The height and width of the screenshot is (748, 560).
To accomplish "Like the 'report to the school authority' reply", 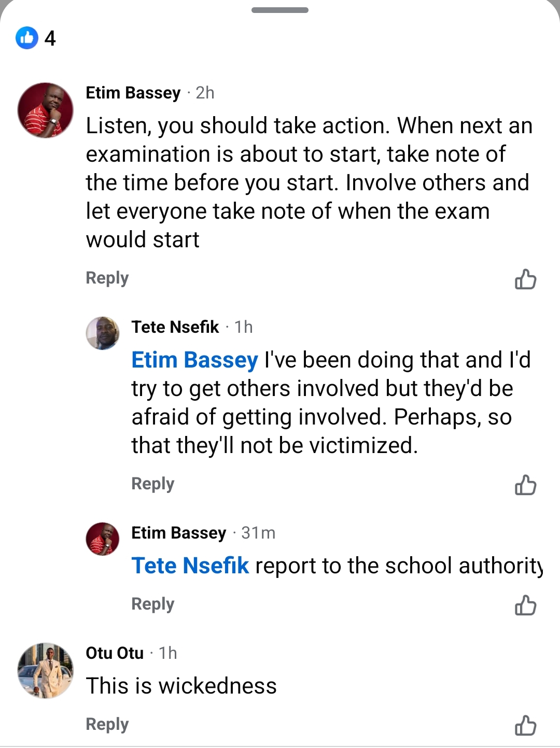I will coord(525,605).
